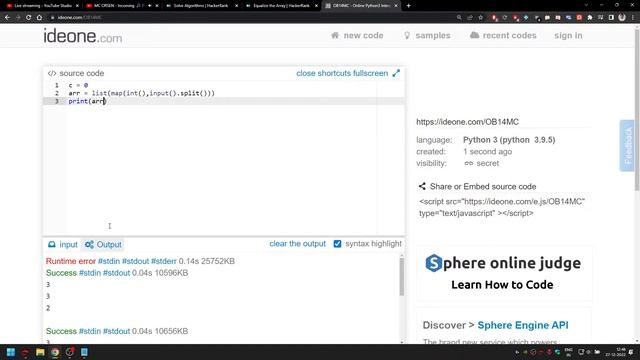Click clear the output

point(298,244)
